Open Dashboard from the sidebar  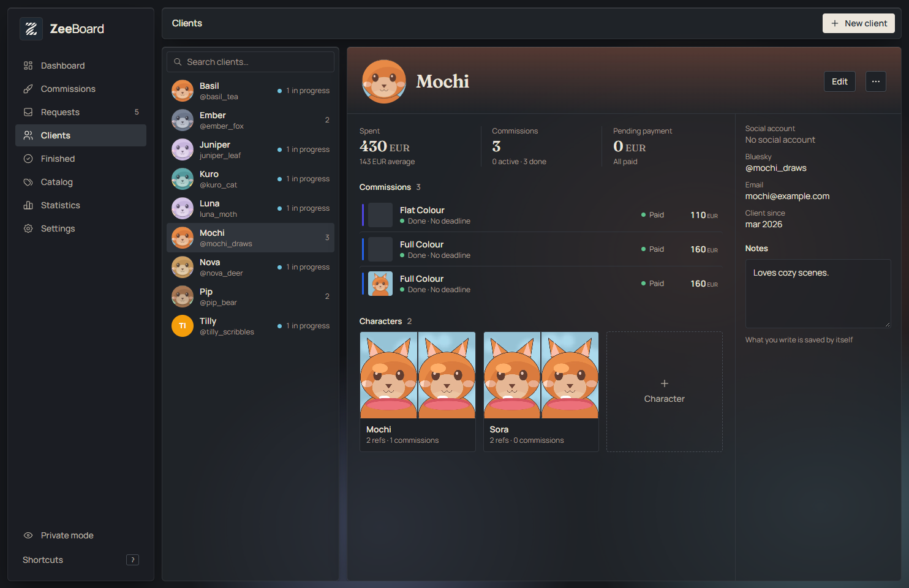point(81,66)
